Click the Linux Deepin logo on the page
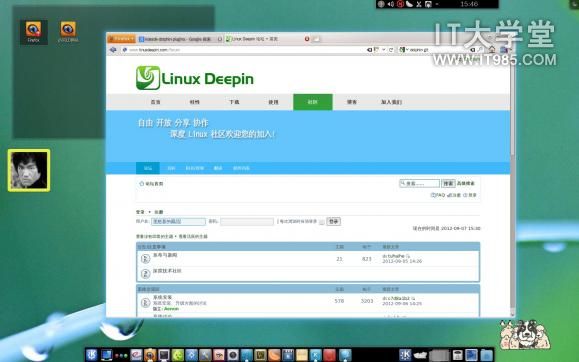 click(x=195, y=78)
